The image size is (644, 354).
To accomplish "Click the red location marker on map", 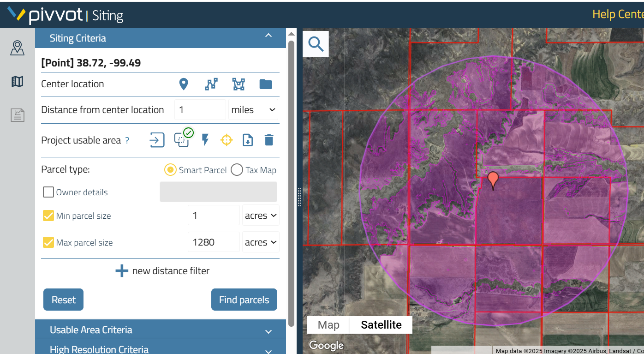I will coord(493,180).
